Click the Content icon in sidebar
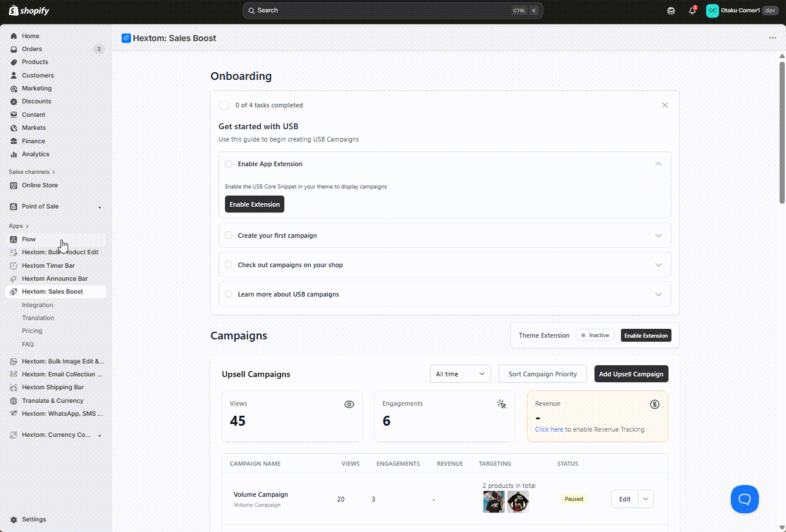The height and width of the screenshot is (532, 786). pyautogui.click(x=14, y=115)
